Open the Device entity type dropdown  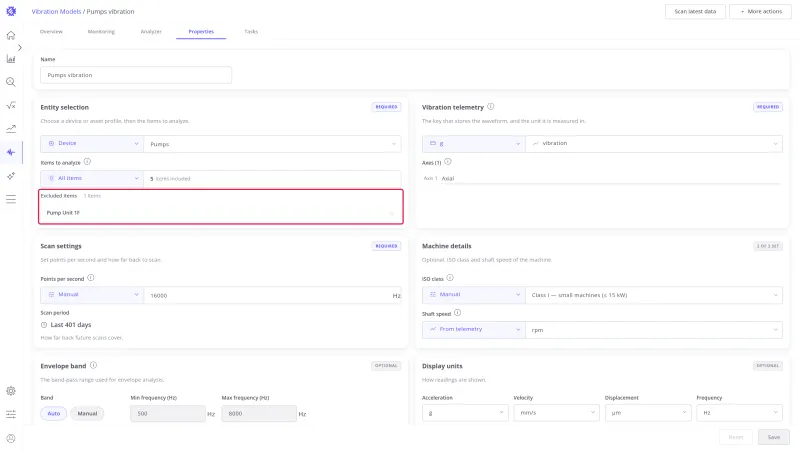coord(92,143)
